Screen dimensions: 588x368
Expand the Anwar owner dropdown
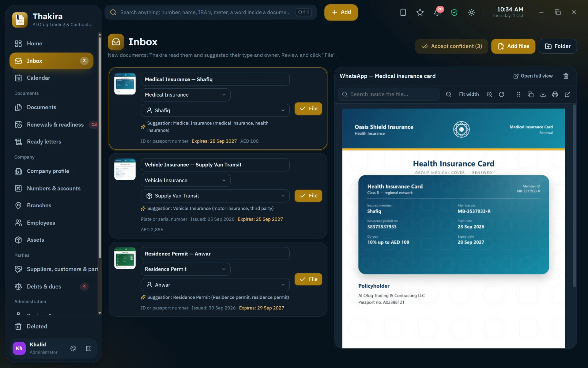215,285
